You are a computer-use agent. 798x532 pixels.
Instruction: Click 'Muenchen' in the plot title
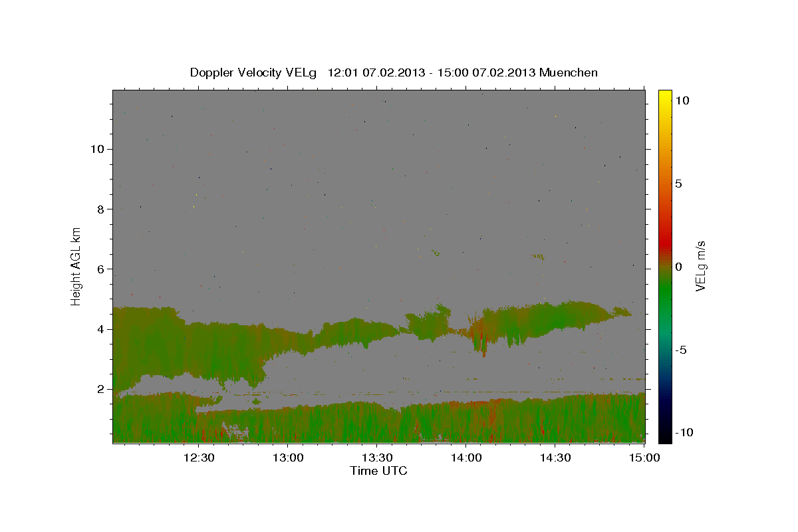pyautogui.click(x=569, y=72)
